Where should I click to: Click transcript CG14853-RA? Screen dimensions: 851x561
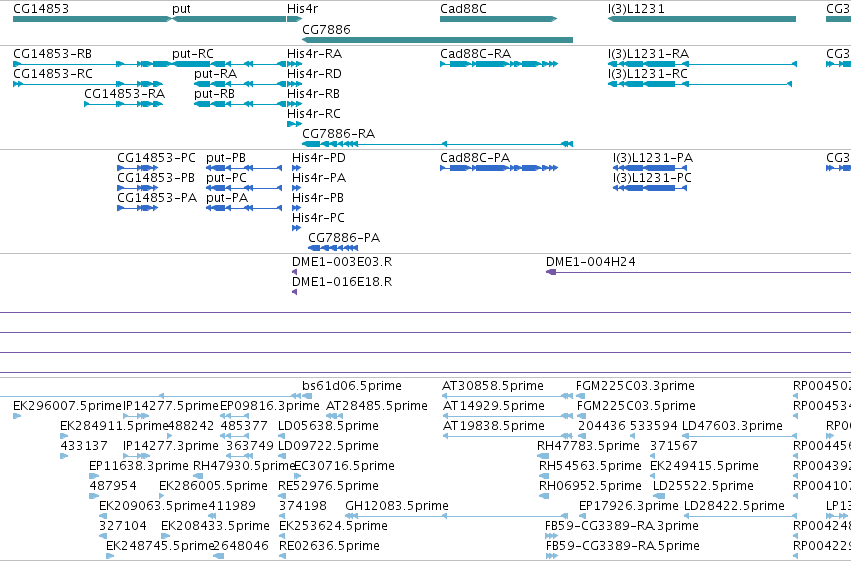124,94
